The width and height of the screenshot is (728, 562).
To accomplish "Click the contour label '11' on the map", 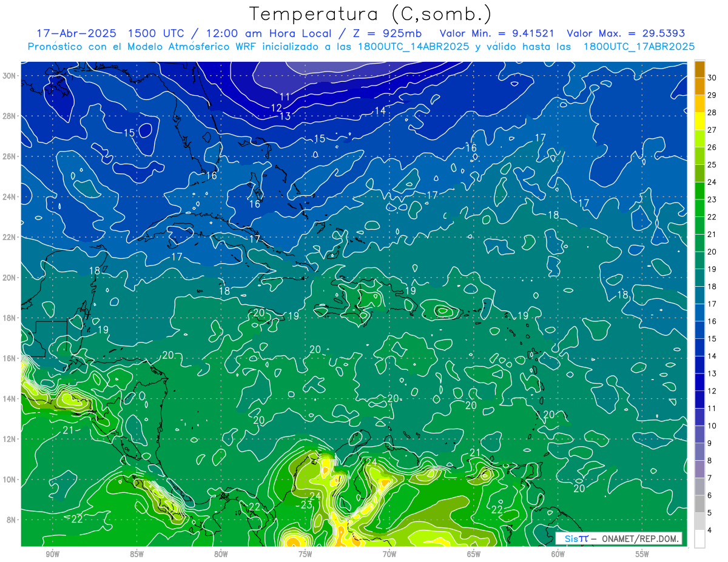I will [285, 97].
